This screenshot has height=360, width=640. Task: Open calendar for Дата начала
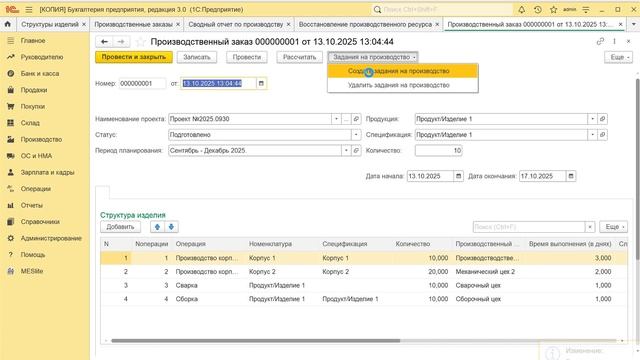point(458,176)
